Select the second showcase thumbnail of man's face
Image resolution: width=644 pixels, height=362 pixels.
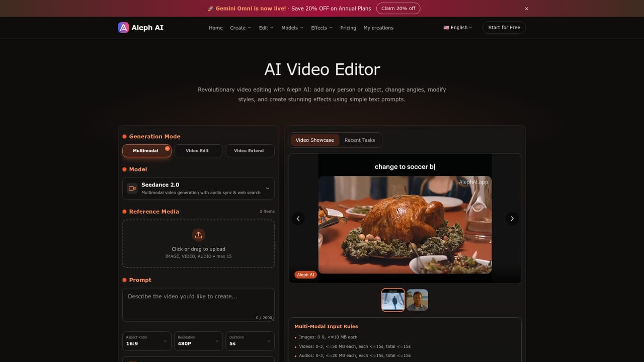click(x=417, y=300)
